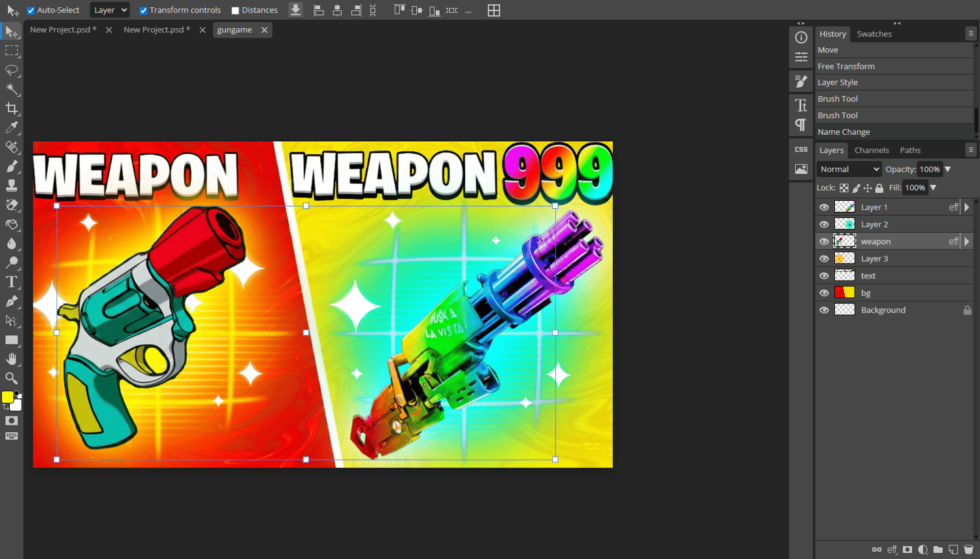Align layers to left edges

(x=319, y=10)
